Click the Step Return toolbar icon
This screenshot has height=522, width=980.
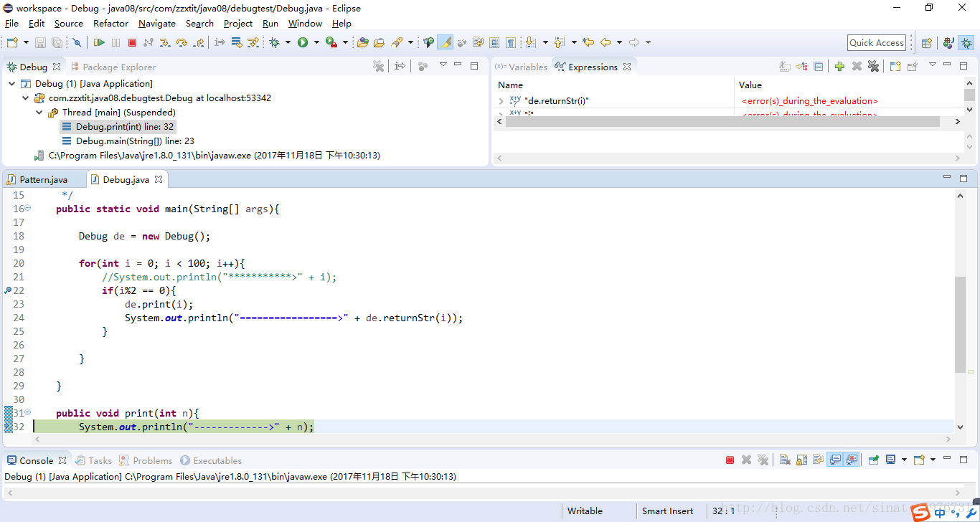point(199,42)
